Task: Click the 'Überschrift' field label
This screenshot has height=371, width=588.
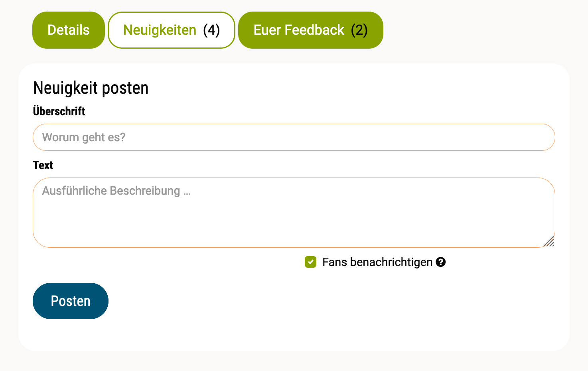Action: click(x=59, y=111)
